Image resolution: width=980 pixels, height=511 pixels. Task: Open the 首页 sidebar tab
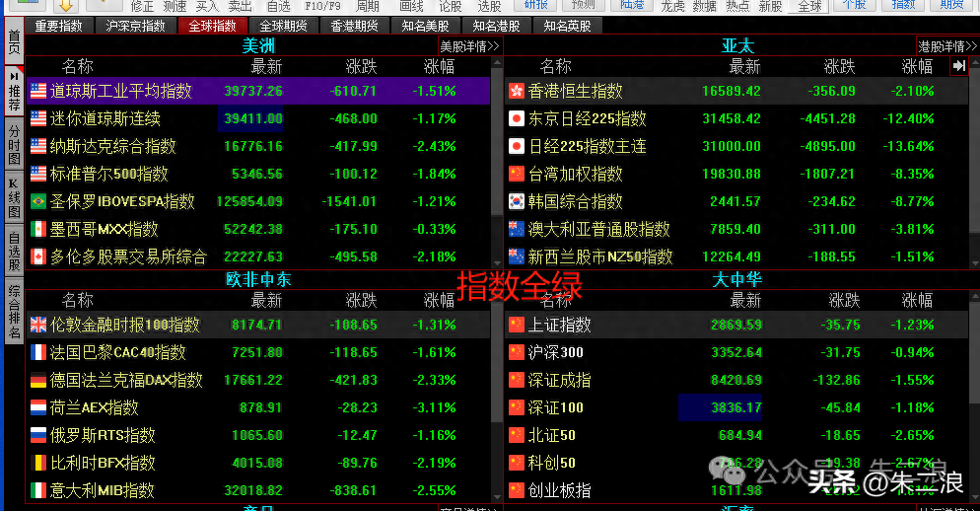click(x=14, y=41)
